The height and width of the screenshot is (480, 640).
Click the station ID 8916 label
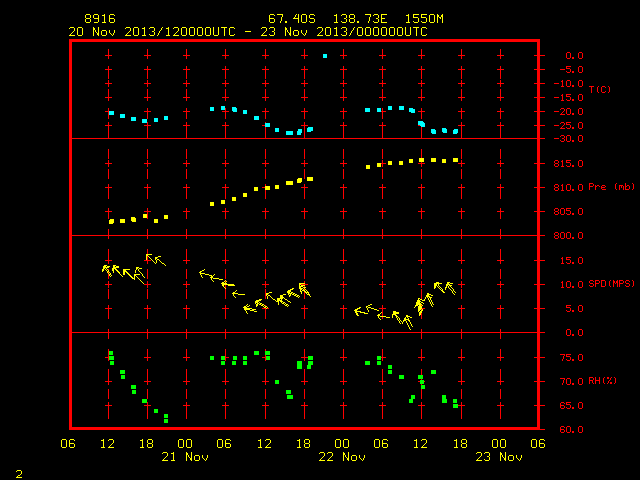click(100, 19)
